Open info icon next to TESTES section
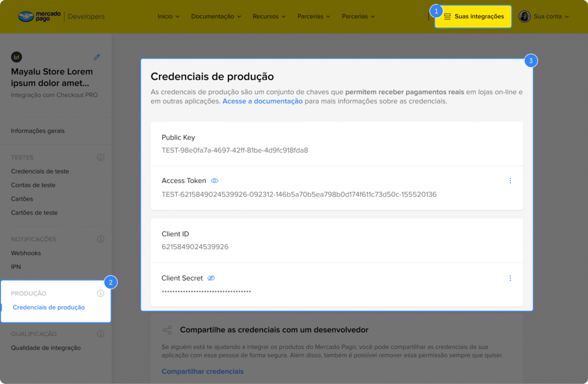 pos(100,157)
